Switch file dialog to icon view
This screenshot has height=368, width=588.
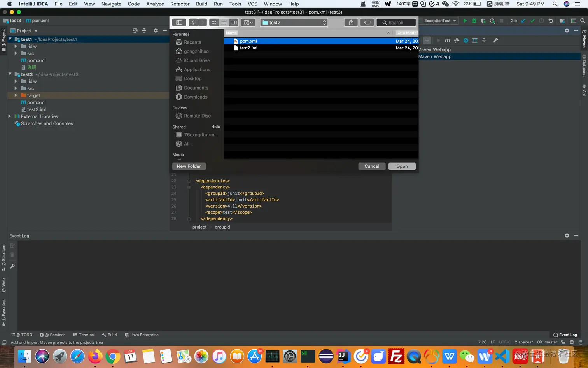click(x=214, y=23)
